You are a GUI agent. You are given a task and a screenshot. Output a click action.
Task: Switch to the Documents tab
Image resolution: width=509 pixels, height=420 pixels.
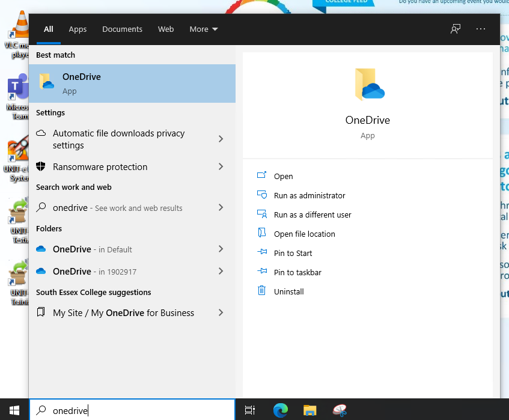tap(122, 29)
